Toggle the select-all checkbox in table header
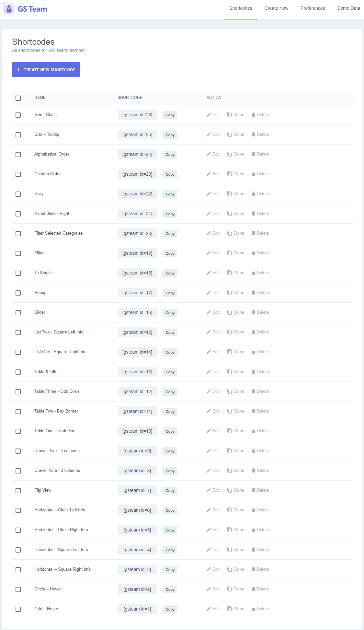Viewport: 364px width, 630px height. pos(18,98)
